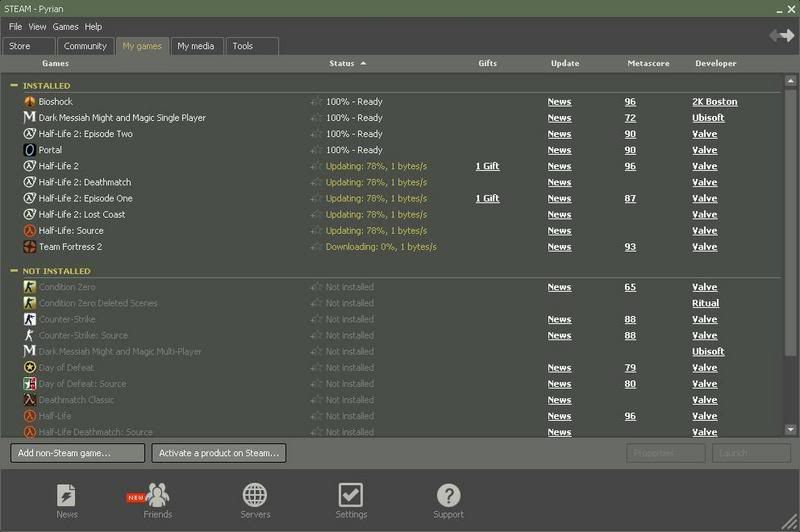Viewport: 800px width, 532px height.
Task: Click the Counter-Strike icon
Action: (x=30, y=319)
